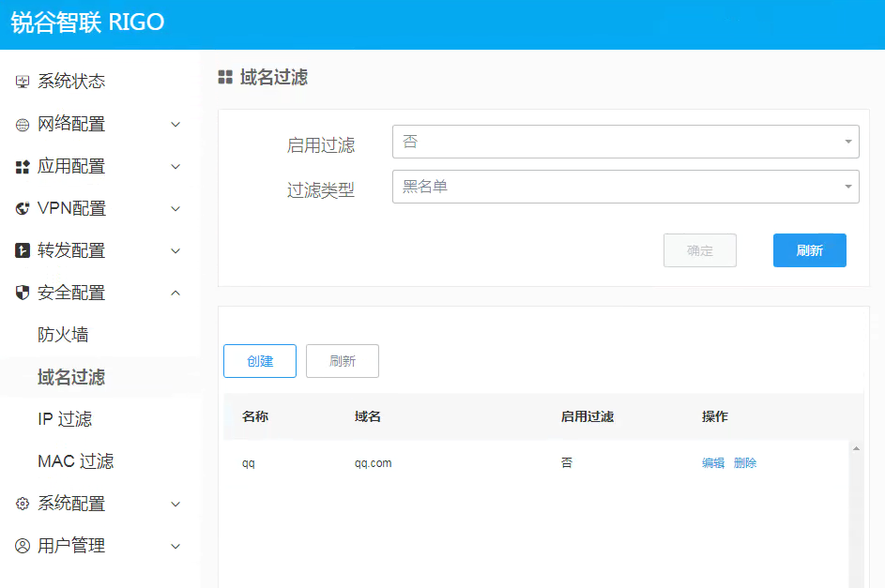Viewport: 885px width, 588px height.
Task: Click the VPN icon in sidebar
Action: click(x=23, y=208)
